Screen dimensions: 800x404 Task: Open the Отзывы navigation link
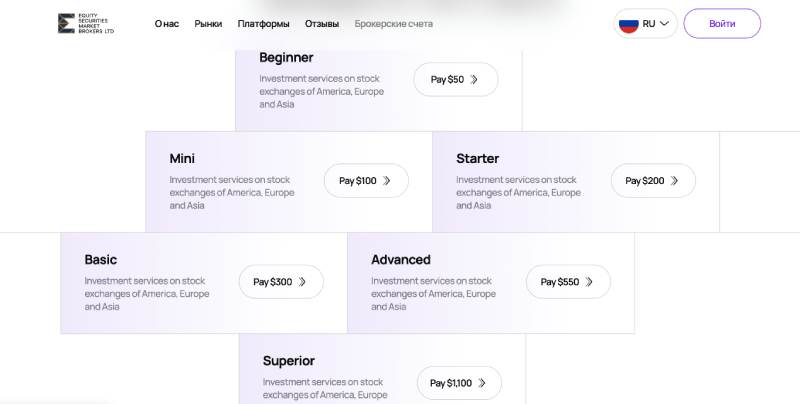click(322, 23)
